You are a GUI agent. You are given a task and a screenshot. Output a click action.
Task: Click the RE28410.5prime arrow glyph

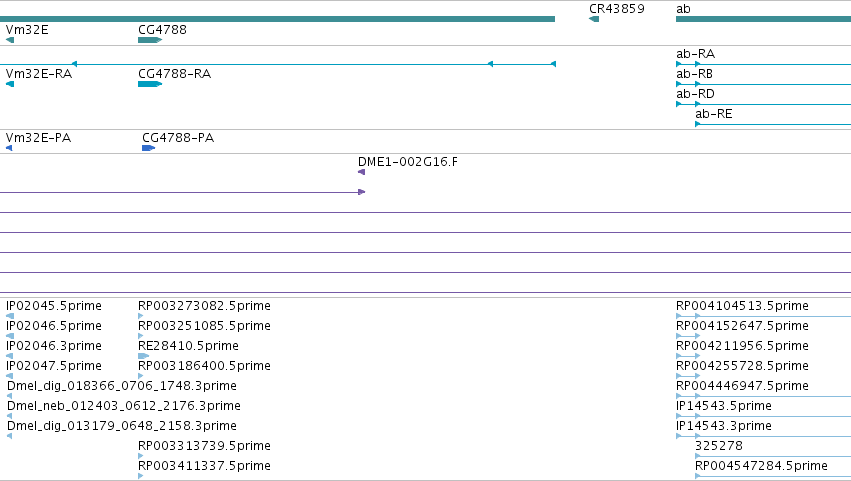pyautogui.click(x=143, y=356)
